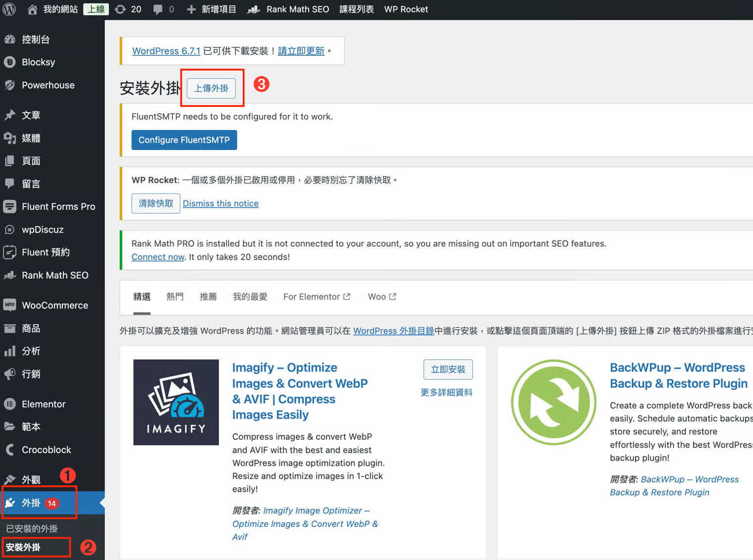
Task: Click the BackWPup logo thumbnail
Action: pyautogui.click(x=554, y=402)
